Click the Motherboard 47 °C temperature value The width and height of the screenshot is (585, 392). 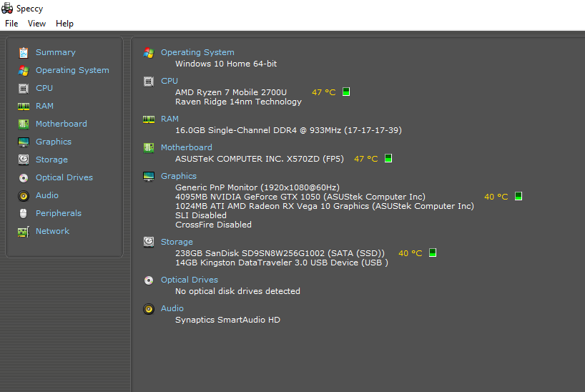[x=366, y=159]
